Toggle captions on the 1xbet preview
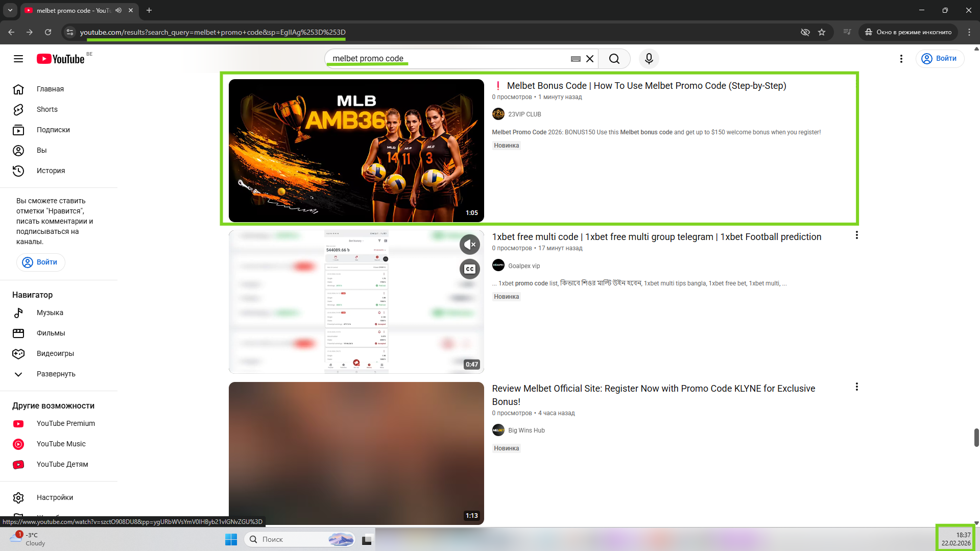The width and height of the screenshot is (980, 551). [470, 269]
